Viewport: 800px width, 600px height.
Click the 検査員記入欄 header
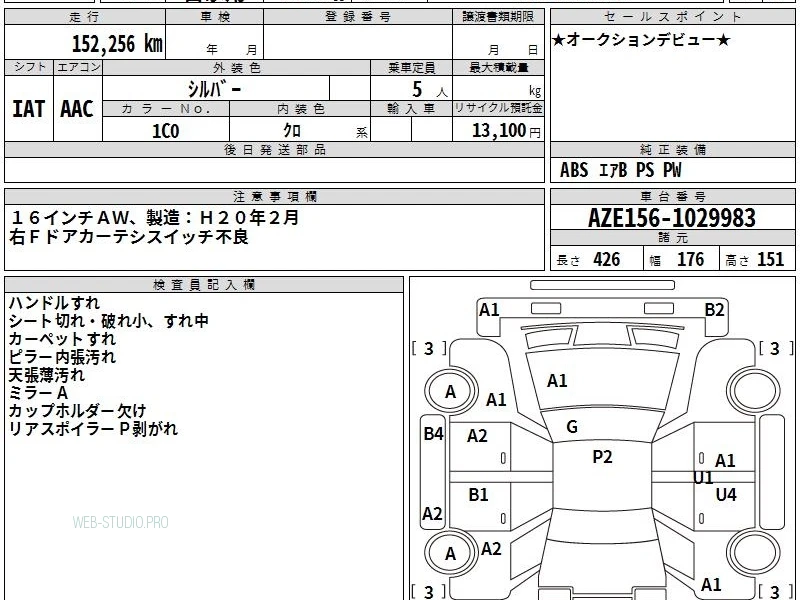coord(204,285)
